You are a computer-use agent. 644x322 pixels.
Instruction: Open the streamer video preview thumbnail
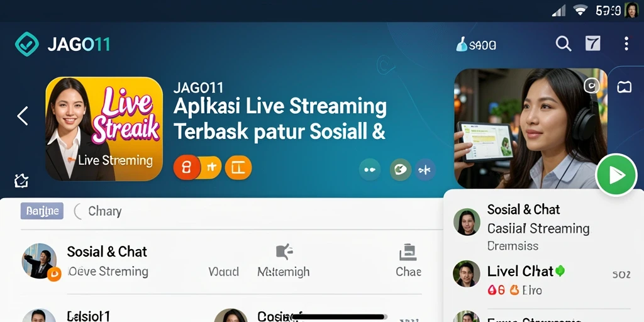(x=531, y=128)
